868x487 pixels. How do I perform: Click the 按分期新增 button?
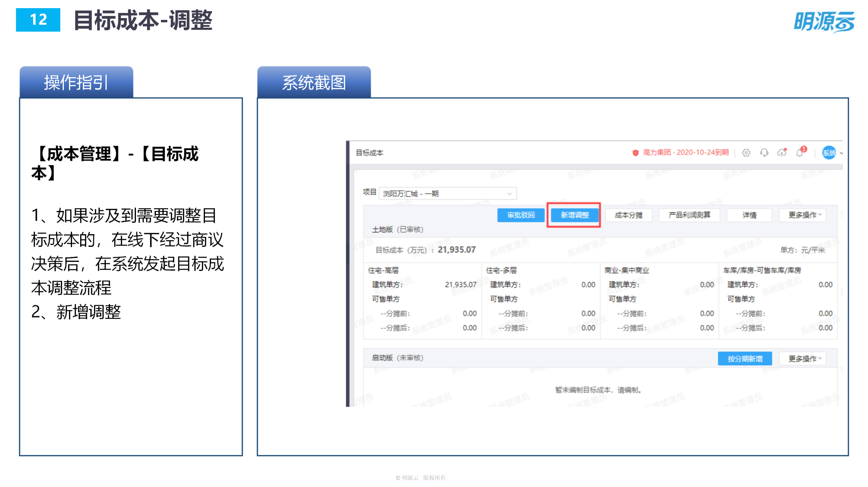click(745, 358)
